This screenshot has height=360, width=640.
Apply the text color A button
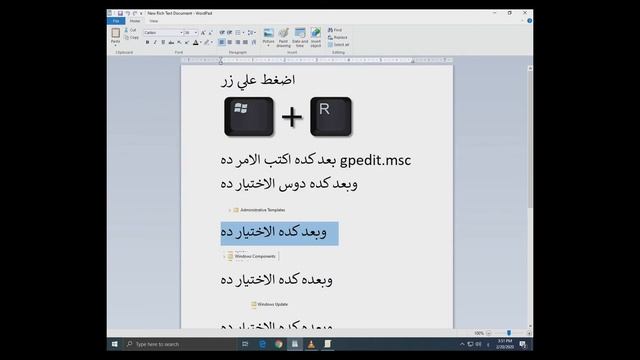[196, 42]
